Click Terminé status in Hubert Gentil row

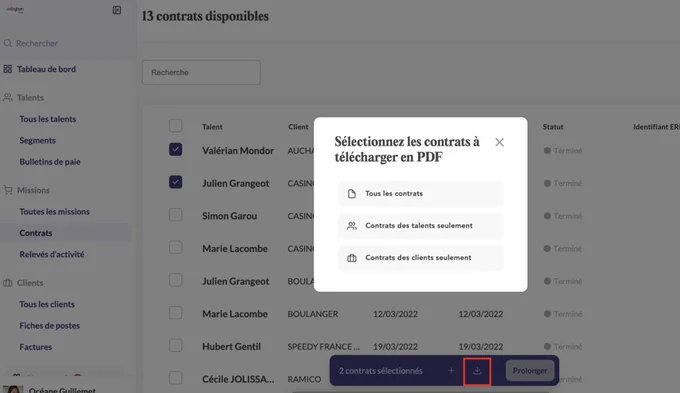(563, 347)
